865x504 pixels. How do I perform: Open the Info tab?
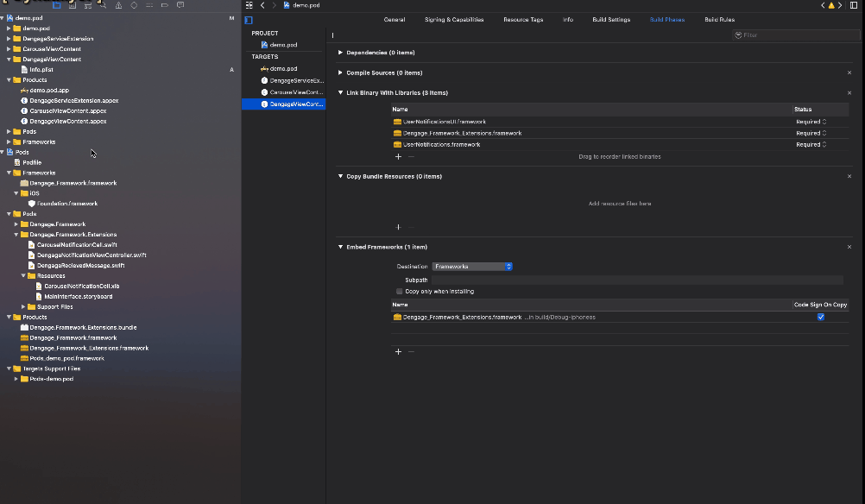click(568, 20)
